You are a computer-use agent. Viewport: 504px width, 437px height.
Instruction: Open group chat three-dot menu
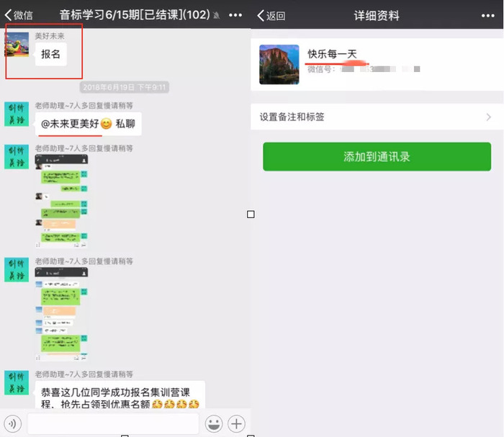235,14
